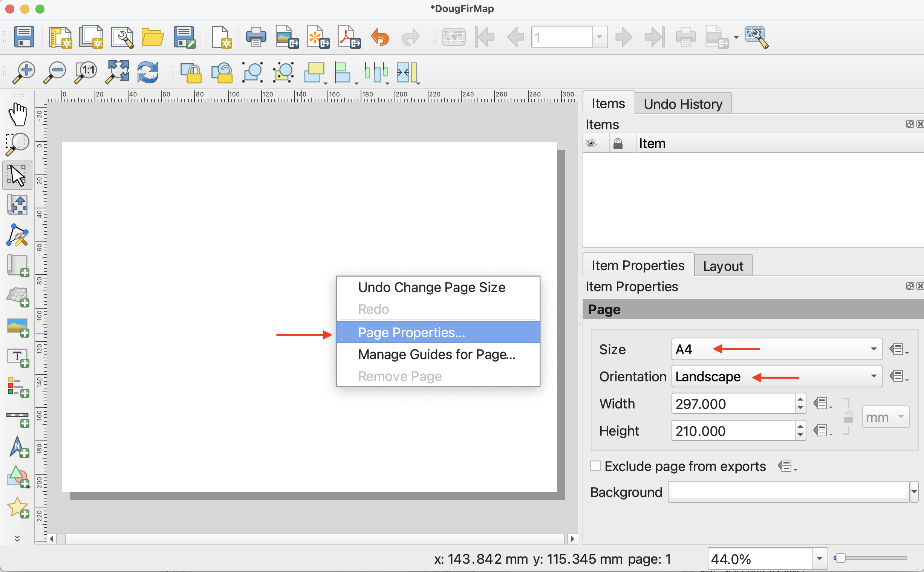Click the Add Label tool
The image size is (924, 572).
tap(17, 357)
